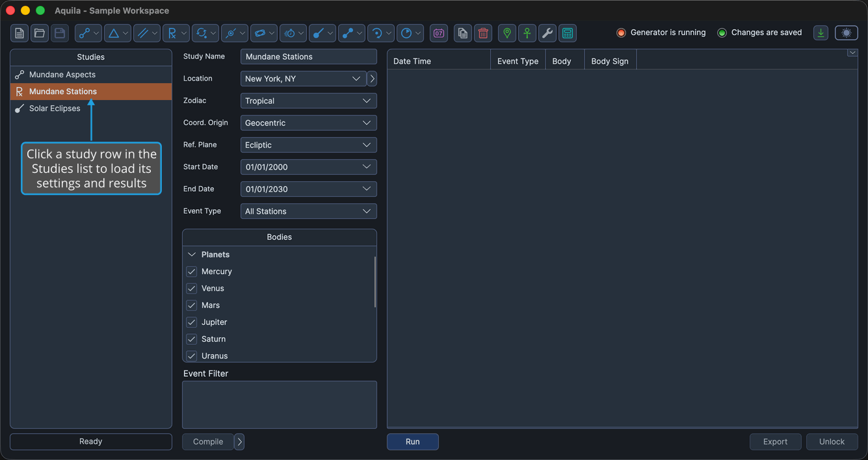Open the Zodiac dropdown set to Tropical

click(x=309, y=101)
